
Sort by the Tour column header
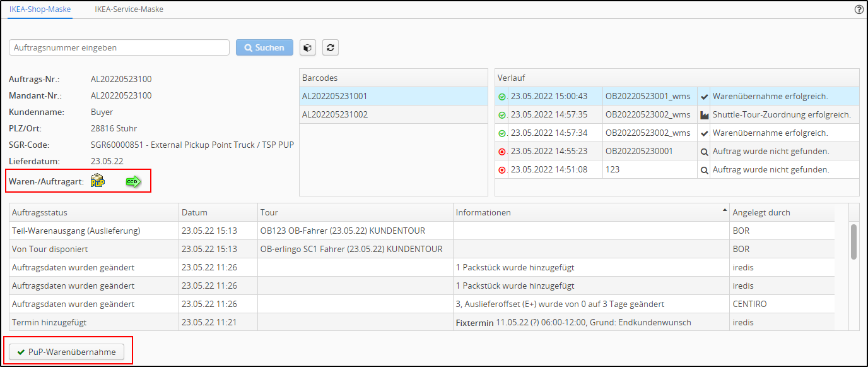coord(355,212)
